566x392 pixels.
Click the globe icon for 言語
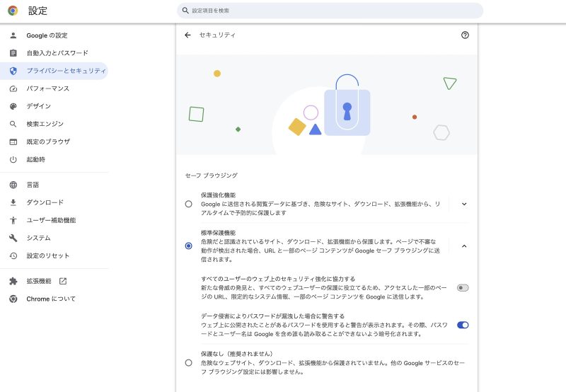[x=13, y=185]
